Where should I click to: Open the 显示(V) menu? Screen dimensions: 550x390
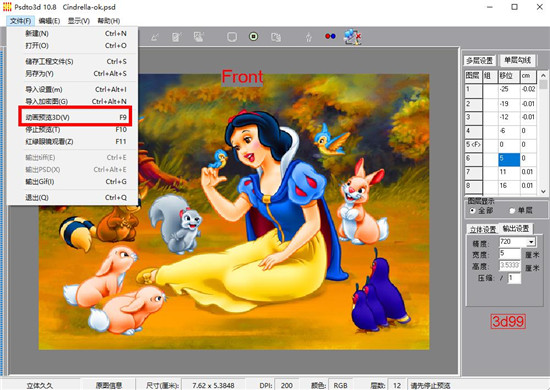pos(79,21)
